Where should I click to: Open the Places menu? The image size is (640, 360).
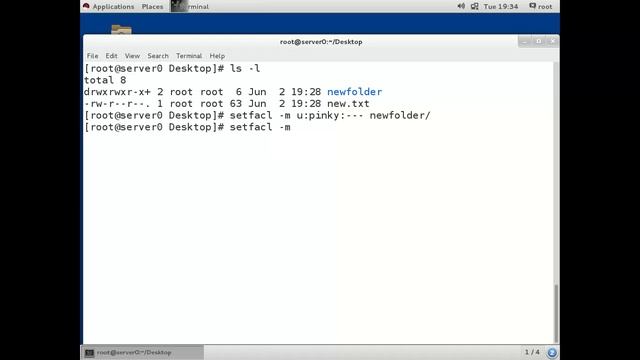point(152,7)
